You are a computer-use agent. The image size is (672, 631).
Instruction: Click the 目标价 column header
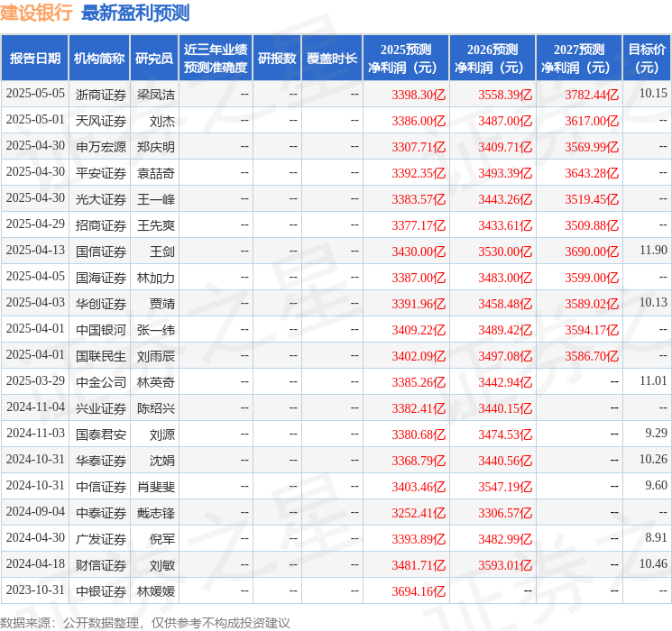[x=647, y=58]
